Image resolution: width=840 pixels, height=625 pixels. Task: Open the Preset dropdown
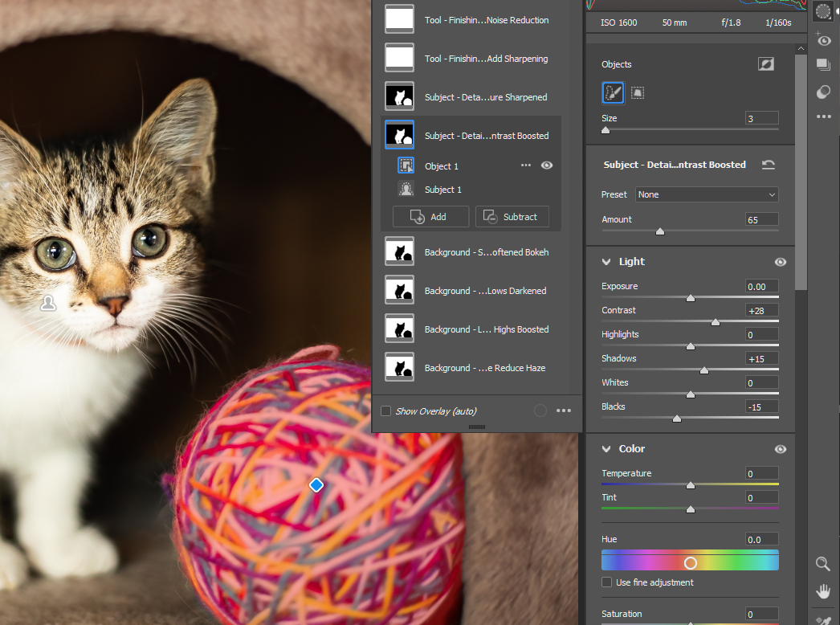707,194
